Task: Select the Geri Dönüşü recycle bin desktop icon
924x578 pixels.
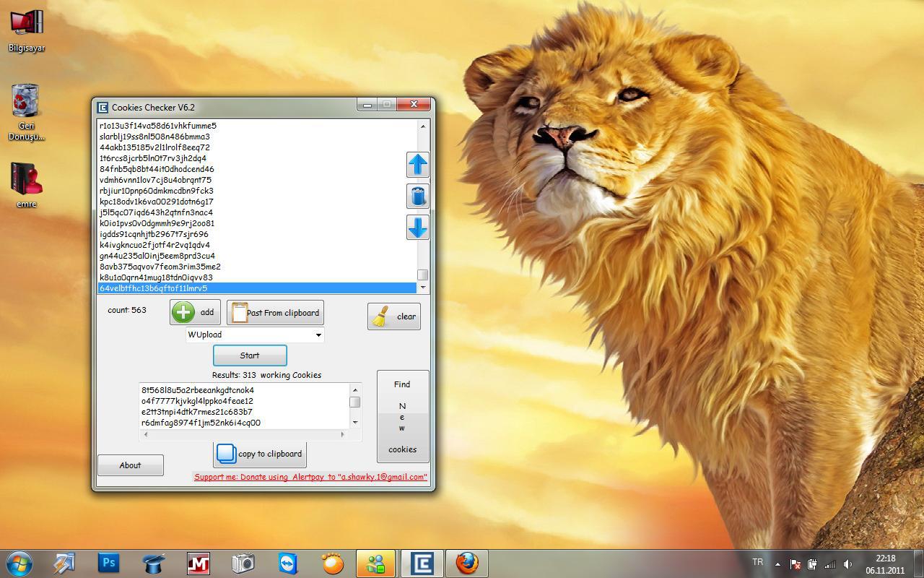Action: tap(27, 112)
